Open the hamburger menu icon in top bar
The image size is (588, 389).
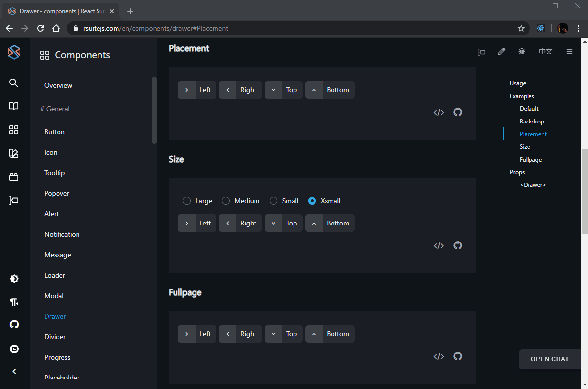[x=569, y=51]
